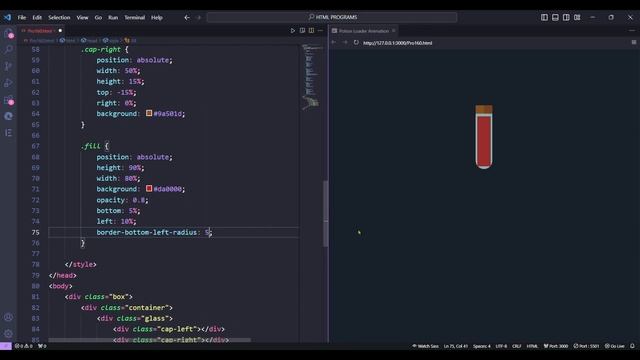Screen dimensions: 640x360
Task: Click UTF-8 encoding in status bar
Action: point(501,346)
